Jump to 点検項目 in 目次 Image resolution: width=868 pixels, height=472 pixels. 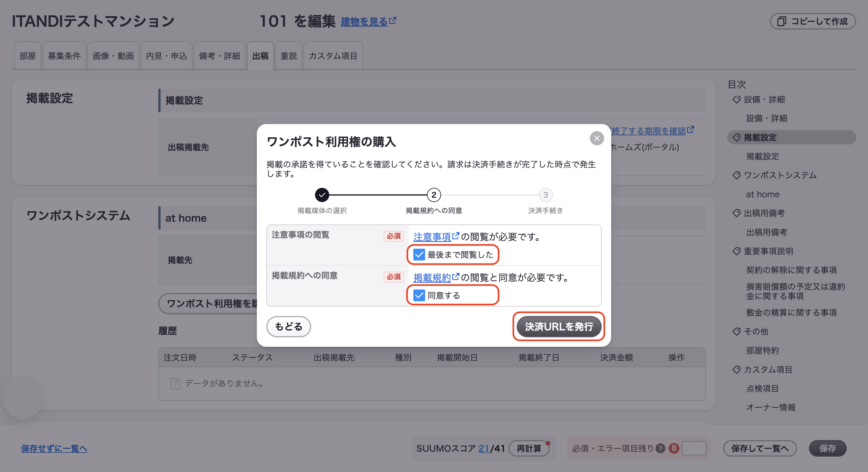(x=762, y=388)
